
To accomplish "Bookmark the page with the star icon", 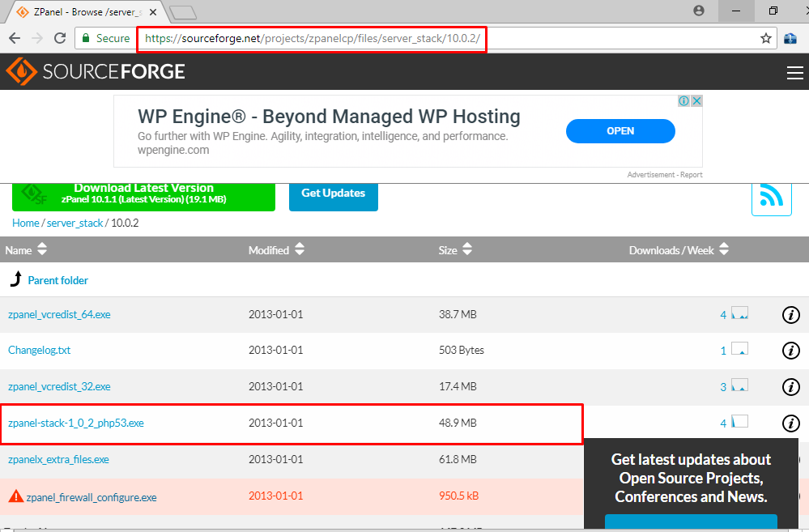I will [x=767, y=37].
